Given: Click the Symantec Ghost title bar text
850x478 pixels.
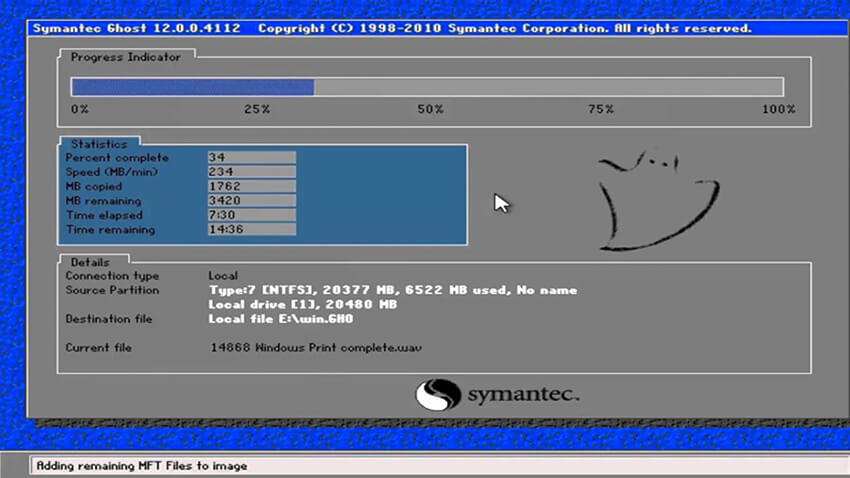Looking at the screenshot, I should coord(140,28).
